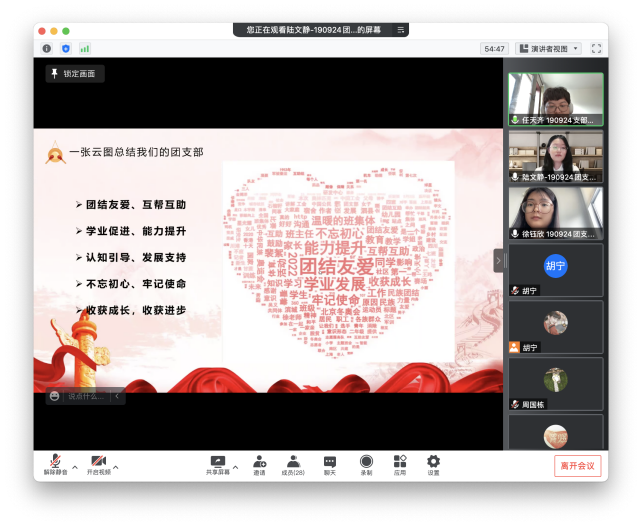Click the green network signal icon

tap(85, 48)
